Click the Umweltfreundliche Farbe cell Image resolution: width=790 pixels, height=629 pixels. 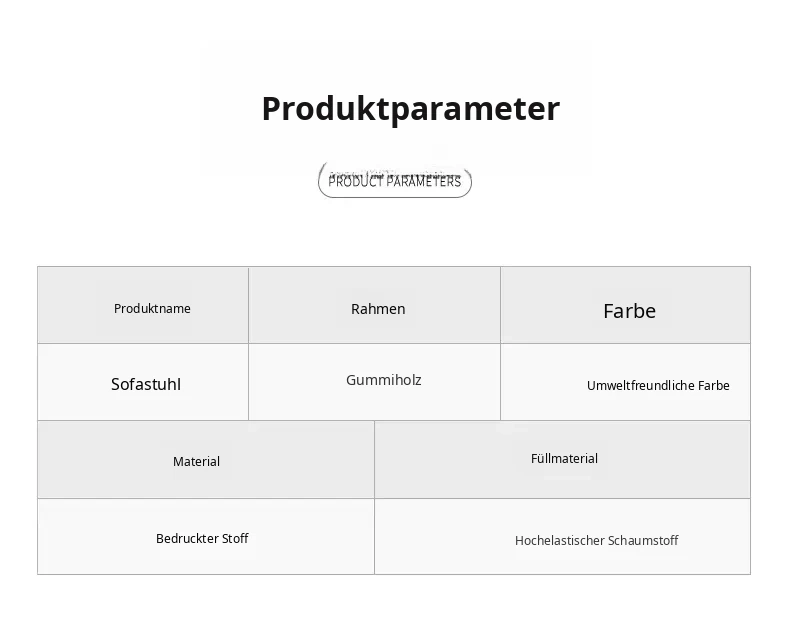pyautogui.click(x=625, y=382)
